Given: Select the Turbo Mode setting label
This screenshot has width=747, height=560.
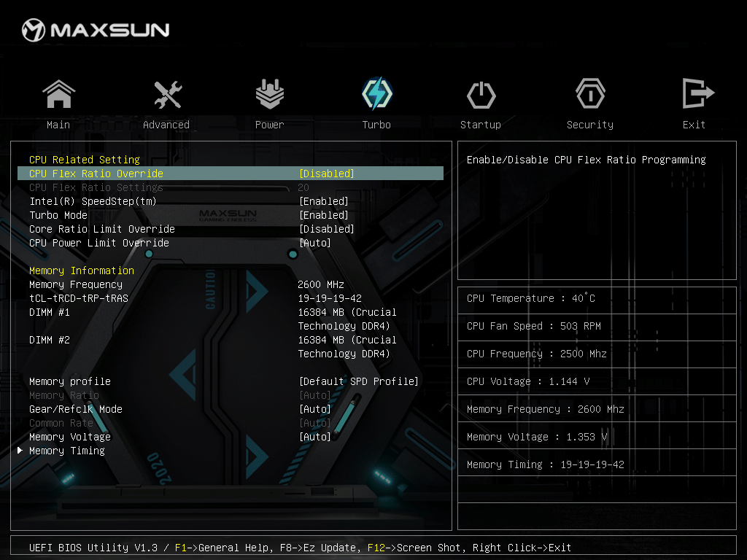Looking at the screenshot, I should tap(58, 215).
